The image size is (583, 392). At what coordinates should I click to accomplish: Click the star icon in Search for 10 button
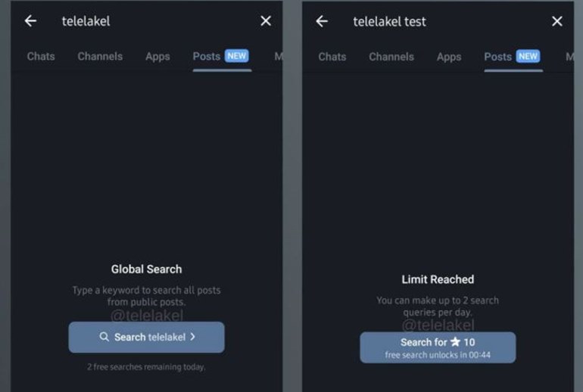(x=455, y=341)
